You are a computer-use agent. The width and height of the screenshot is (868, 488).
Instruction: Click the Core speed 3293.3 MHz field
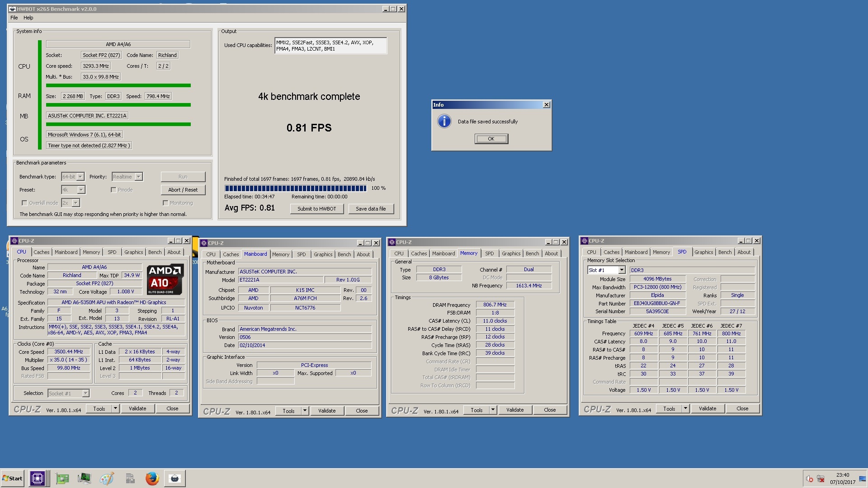pos(95,66)
